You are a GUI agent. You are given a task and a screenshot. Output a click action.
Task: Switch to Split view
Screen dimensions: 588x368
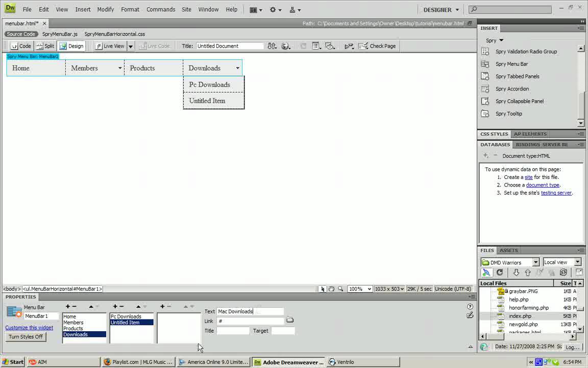45,46
